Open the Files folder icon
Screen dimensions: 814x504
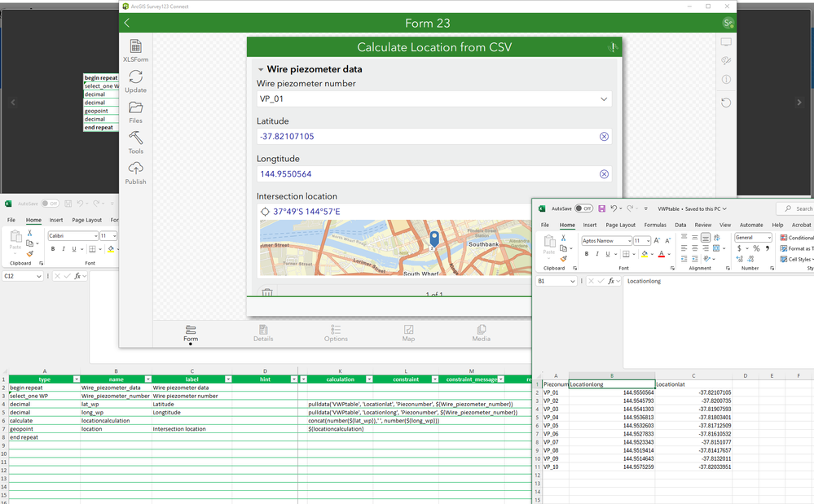click(x=135, y=112)
